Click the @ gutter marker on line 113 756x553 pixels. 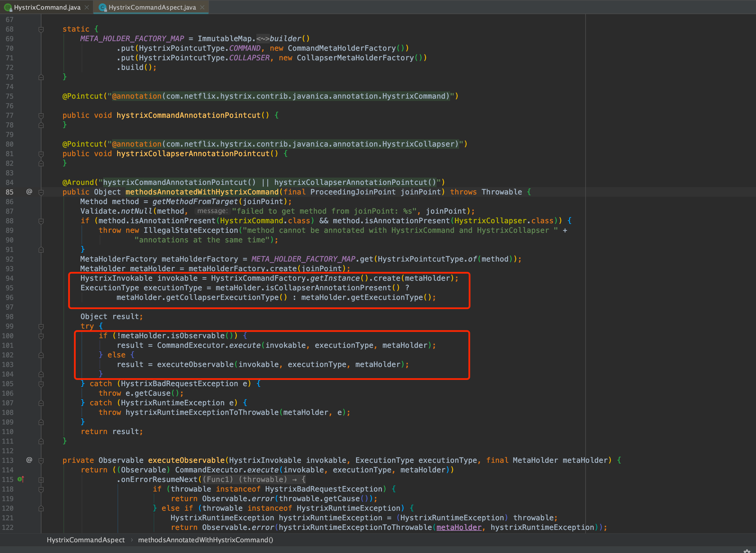30,460
